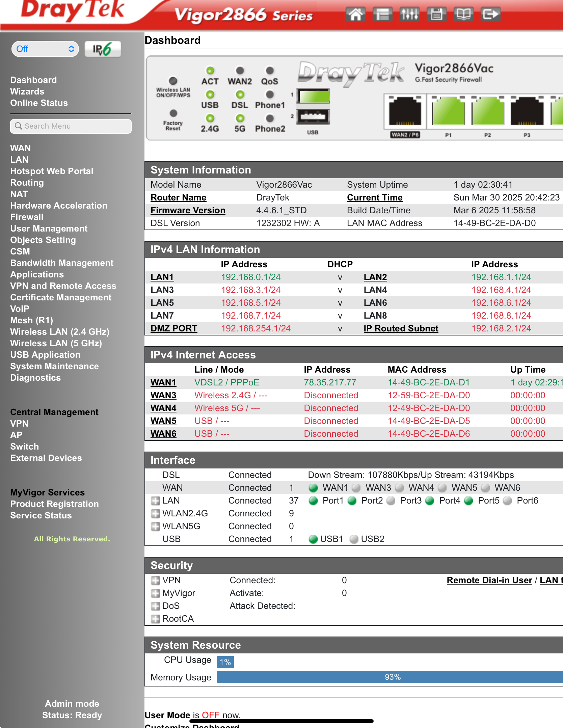
Task: Click the USB port 2 image
Action: [x=313, y=117]
